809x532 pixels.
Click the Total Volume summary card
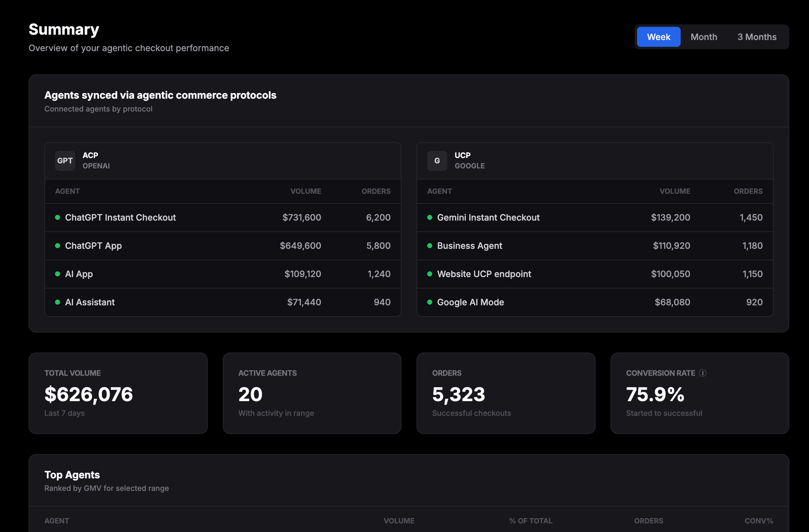(118, 393)
